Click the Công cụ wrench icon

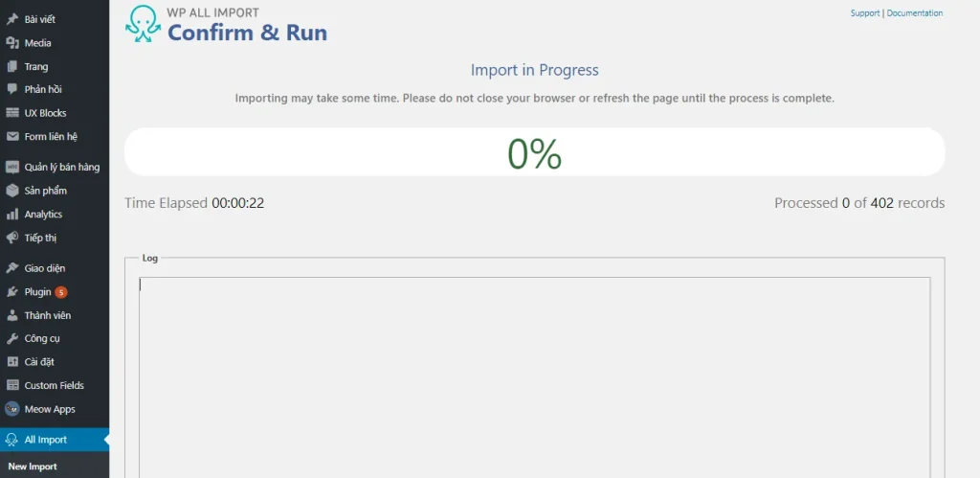[x=11, y=338]
